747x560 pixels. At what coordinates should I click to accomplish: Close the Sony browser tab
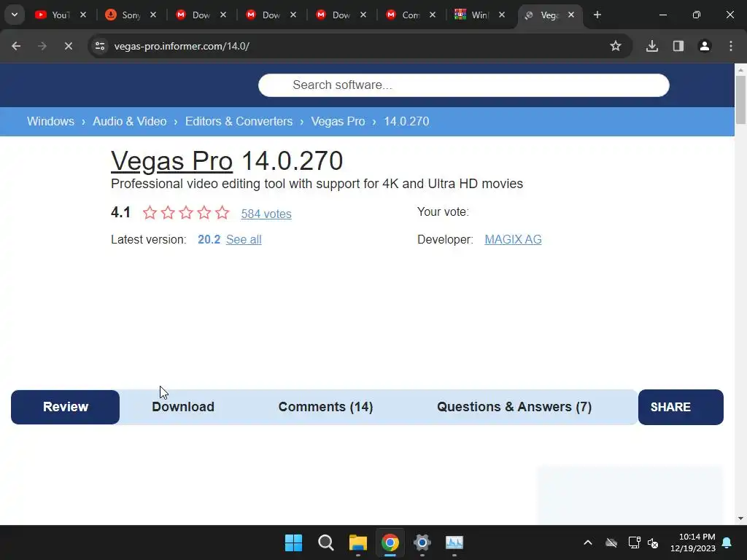[153, 15]
